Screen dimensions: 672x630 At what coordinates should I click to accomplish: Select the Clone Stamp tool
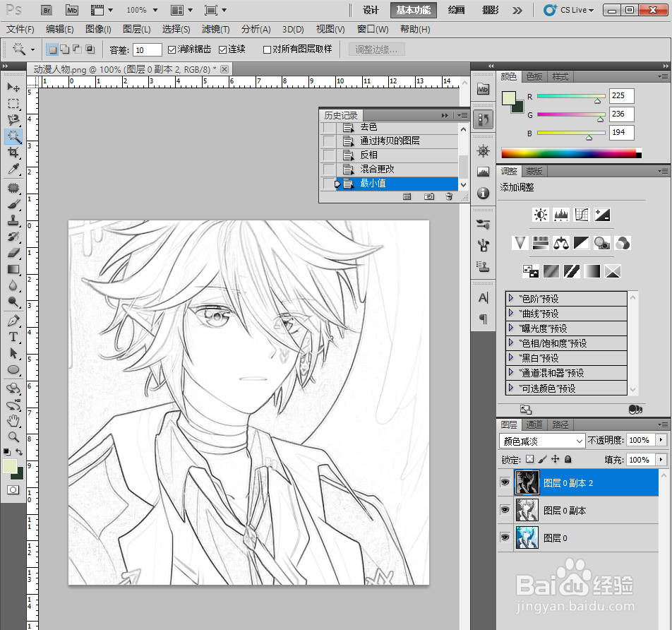coord(13,220)
